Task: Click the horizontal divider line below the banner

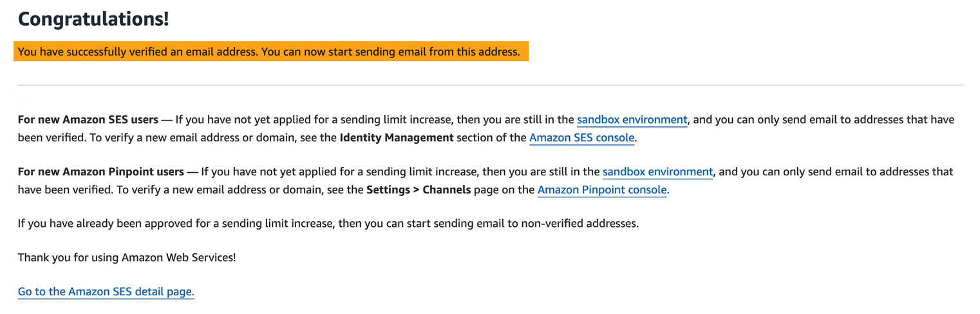Action: click(490, 85)
